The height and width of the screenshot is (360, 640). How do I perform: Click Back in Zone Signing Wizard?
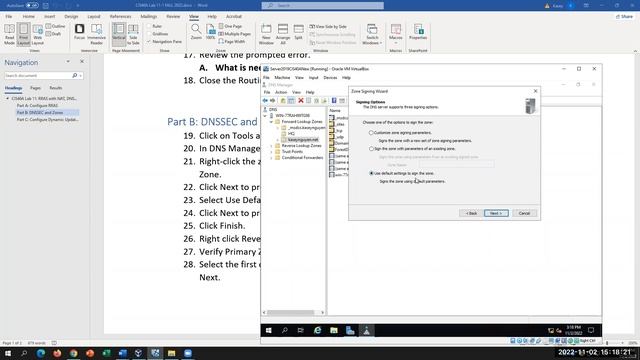[x=471, y=213]
